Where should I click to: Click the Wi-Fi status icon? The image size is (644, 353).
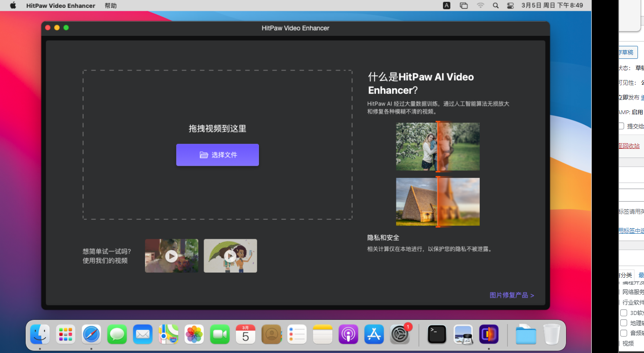[x=480, y=6]
